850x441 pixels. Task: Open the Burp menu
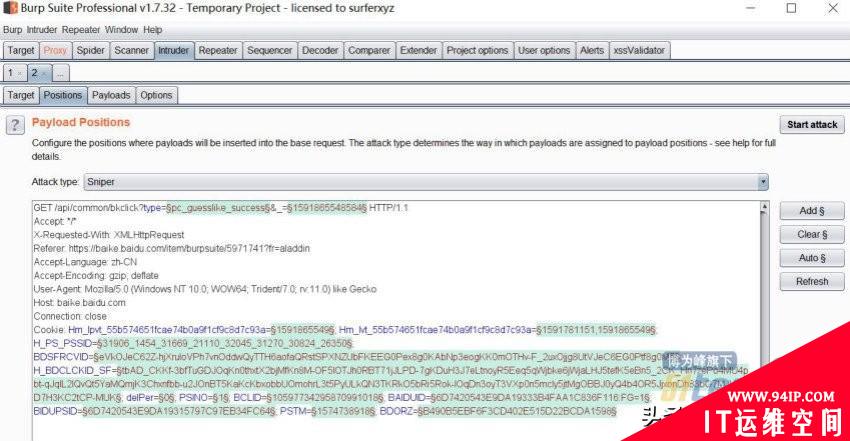click(x=12, y=30)
